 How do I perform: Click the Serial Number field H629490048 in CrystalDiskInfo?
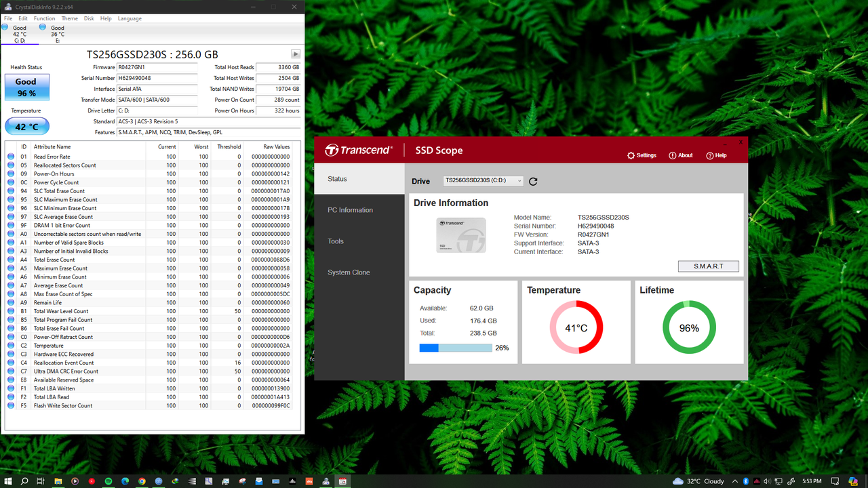157,79
